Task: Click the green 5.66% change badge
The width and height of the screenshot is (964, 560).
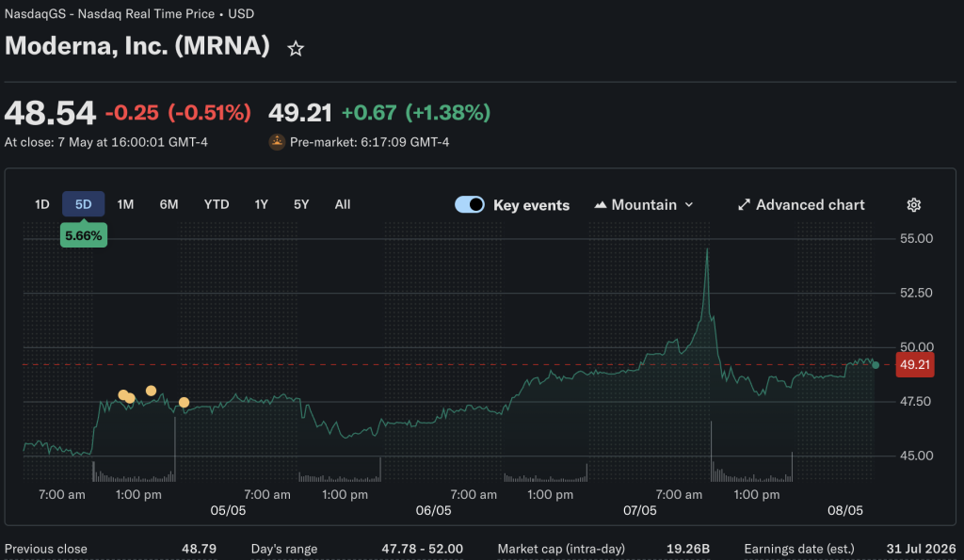Action: click(x=84, y=235)
